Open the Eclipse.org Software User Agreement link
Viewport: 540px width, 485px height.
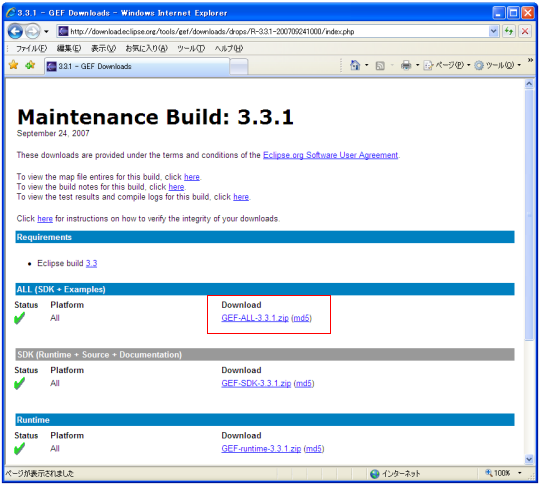[330, 155]
